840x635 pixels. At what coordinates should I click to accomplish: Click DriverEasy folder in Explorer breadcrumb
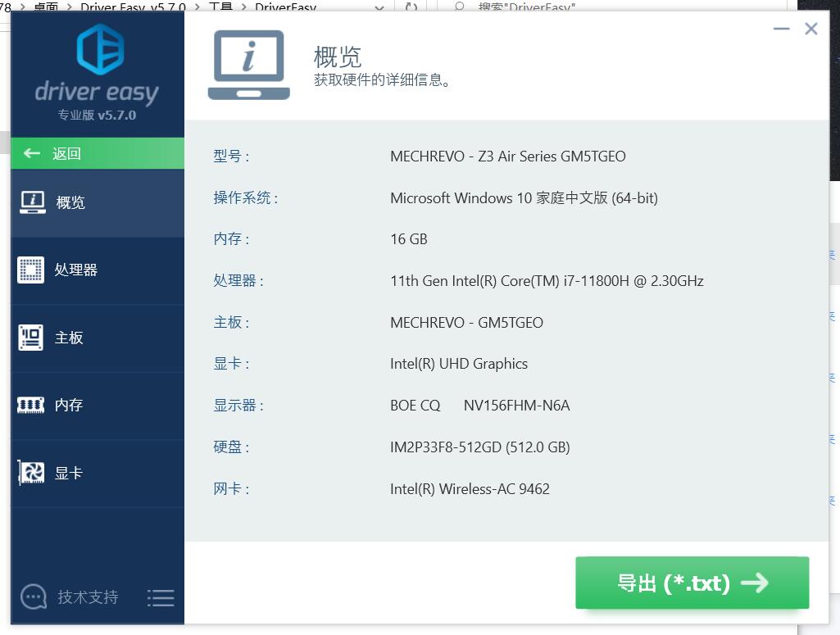(285, 7)
